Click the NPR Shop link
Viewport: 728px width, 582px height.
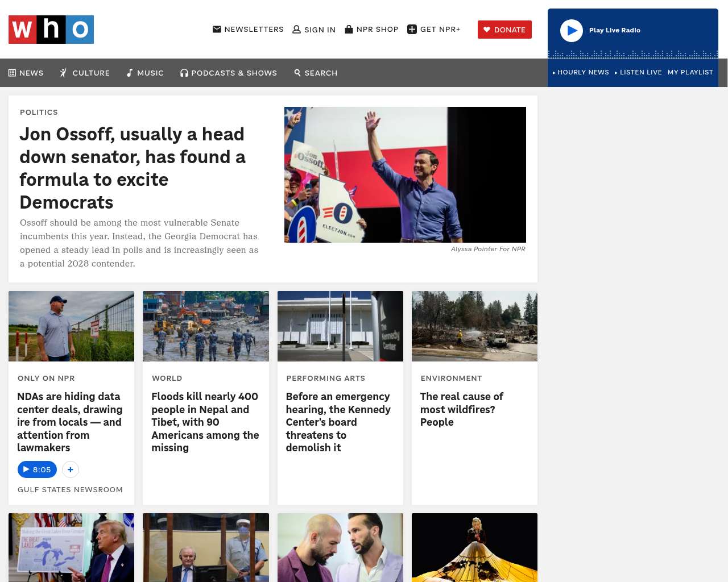[x=371, y=29]
